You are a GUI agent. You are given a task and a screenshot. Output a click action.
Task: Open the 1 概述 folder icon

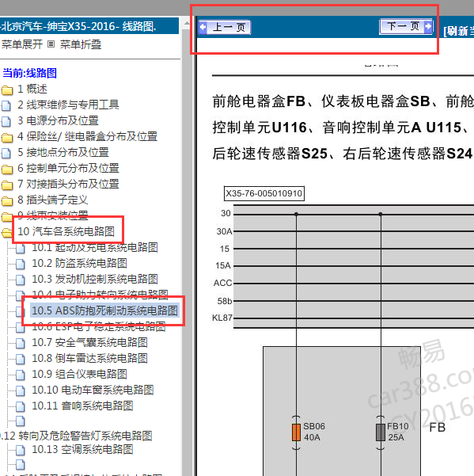point(7,89)
